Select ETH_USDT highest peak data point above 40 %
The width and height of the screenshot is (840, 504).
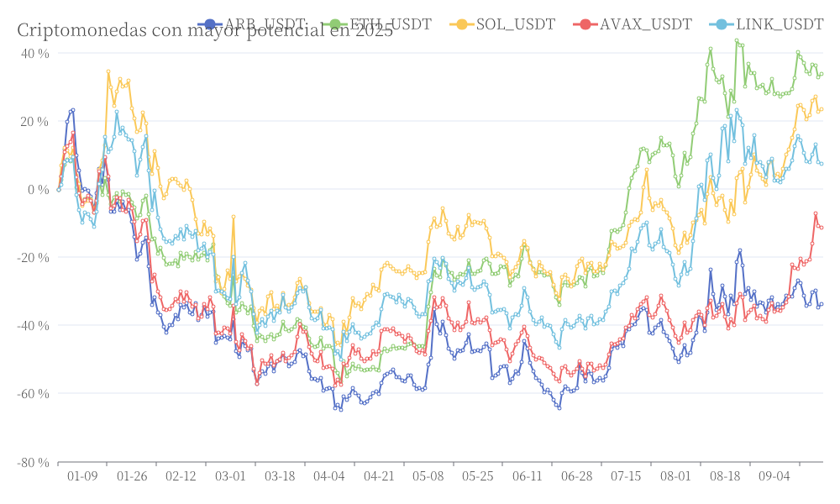pyautogui.click(x=737, y=40)
